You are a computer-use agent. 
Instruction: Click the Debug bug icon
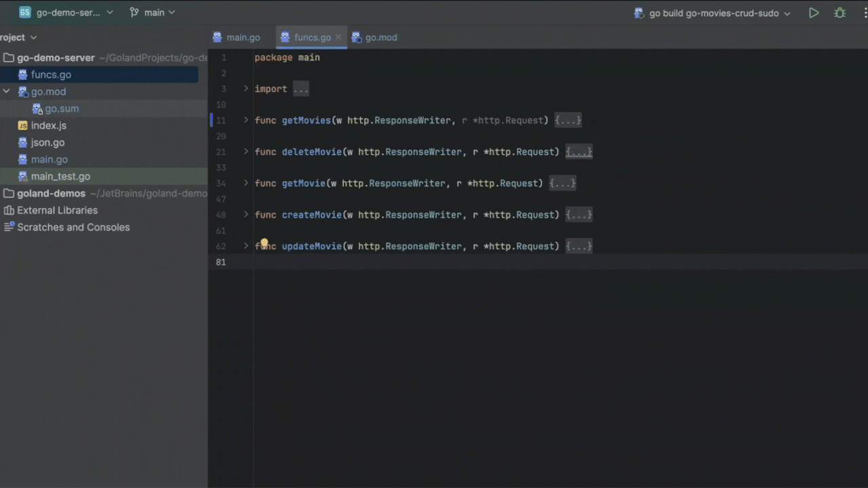click(x=840, y=13)
